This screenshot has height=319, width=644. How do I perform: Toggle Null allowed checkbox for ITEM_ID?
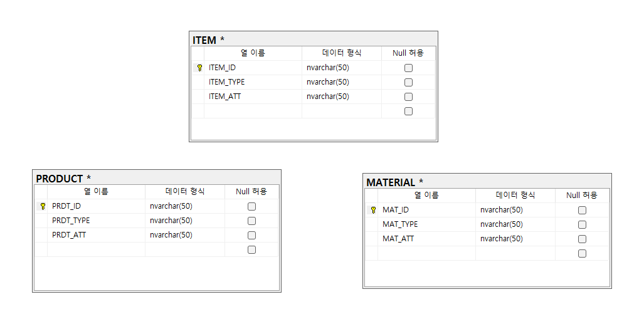click(x=408, y=68)
